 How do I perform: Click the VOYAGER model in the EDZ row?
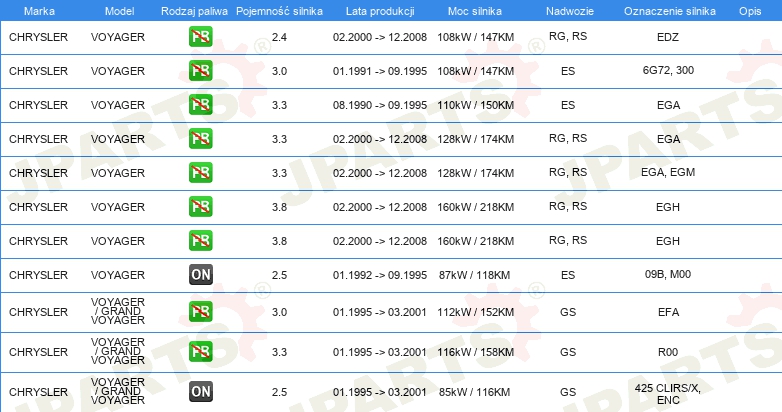coord(118,37)
